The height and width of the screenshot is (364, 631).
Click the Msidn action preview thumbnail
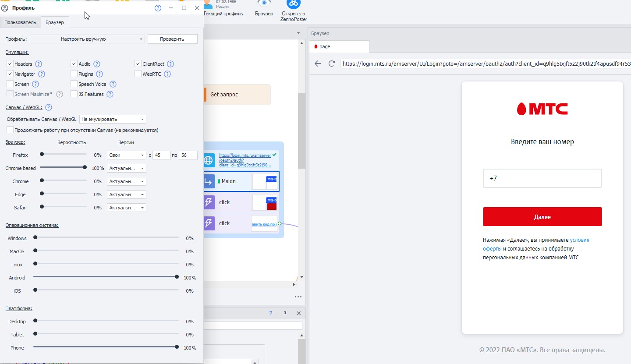click(x=265, y=181)
